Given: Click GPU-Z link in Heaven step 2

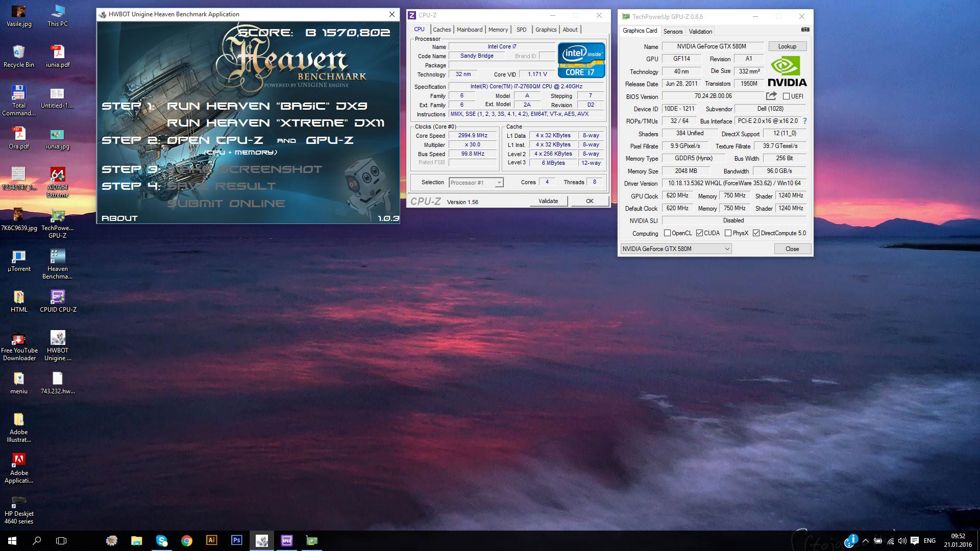Looking at the screenshot, I should point(330,140).
